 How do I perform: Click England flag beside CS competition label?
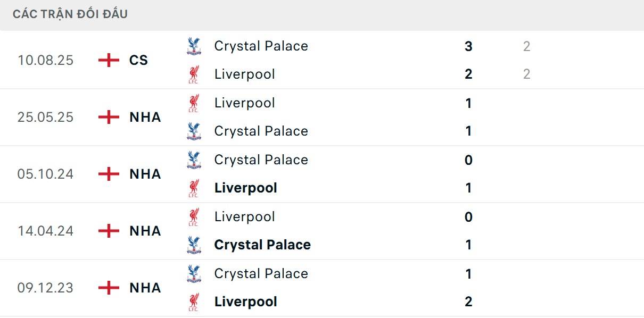[109, 60]
